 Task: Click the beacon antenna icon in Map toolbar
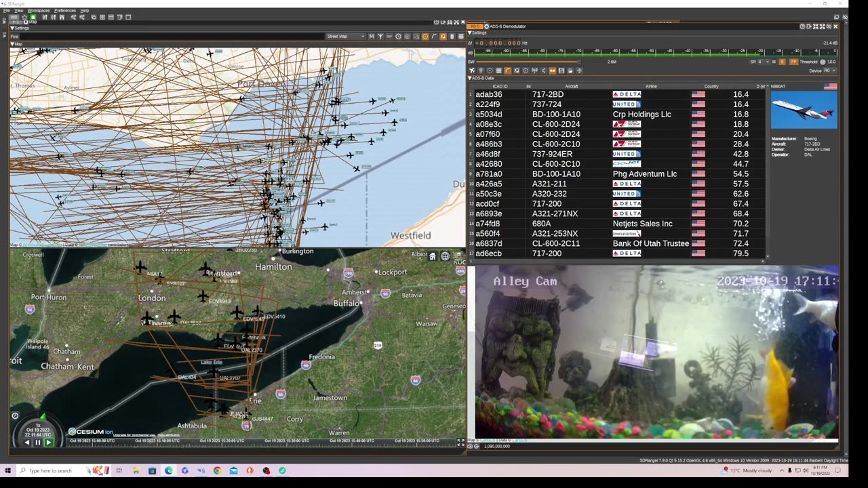pos(380,36)
